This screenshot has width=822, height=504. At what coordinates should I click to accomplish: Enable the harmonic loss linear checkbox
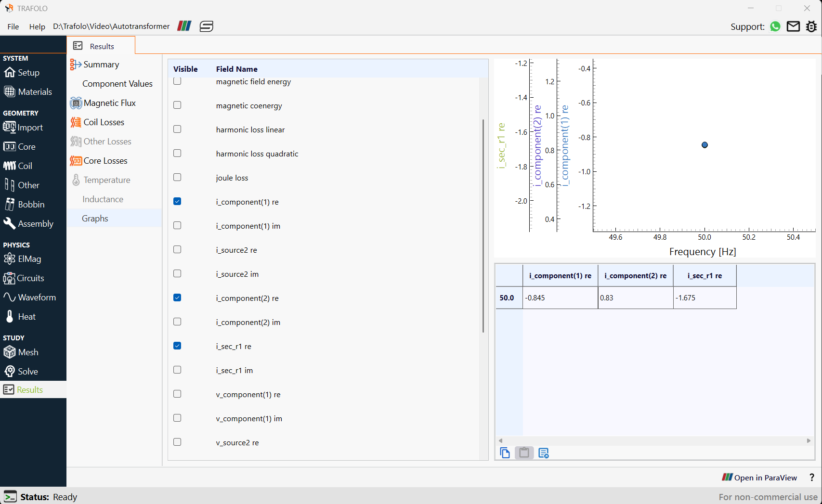coord(177,129)
